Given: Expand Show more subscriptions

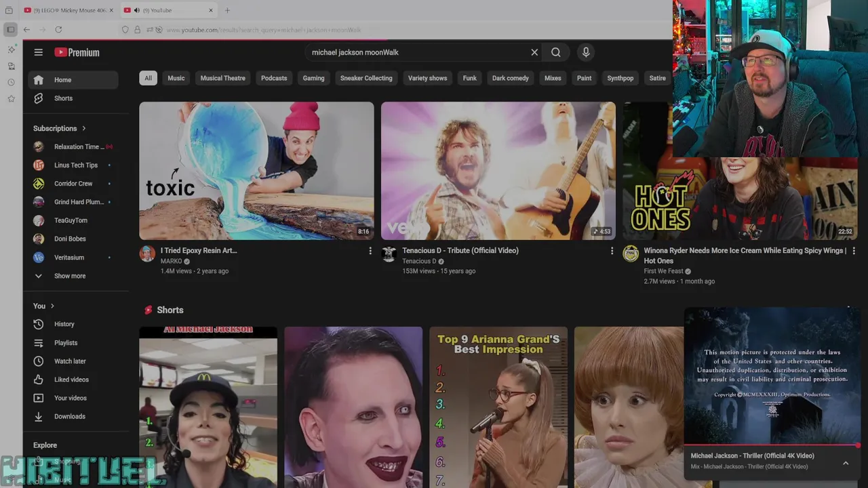Looking at the screenshot, I should tap(73, 276).
